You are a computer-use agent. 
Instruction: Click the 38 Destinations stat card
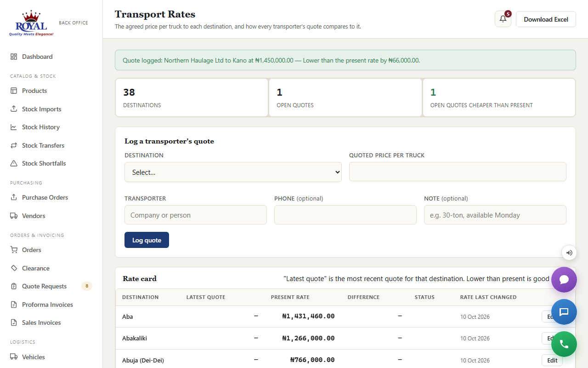click(192, 98)
